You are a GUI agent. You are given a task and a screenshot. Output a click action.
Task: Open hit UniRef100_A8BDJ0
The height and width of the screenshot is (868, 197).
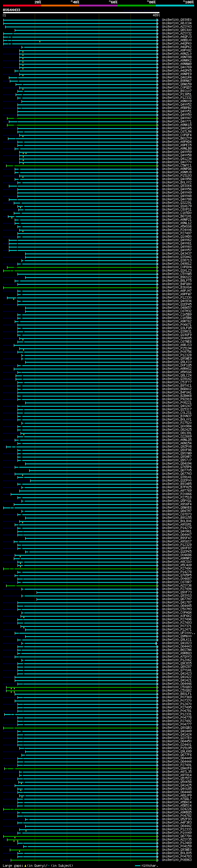click(177, 40)
